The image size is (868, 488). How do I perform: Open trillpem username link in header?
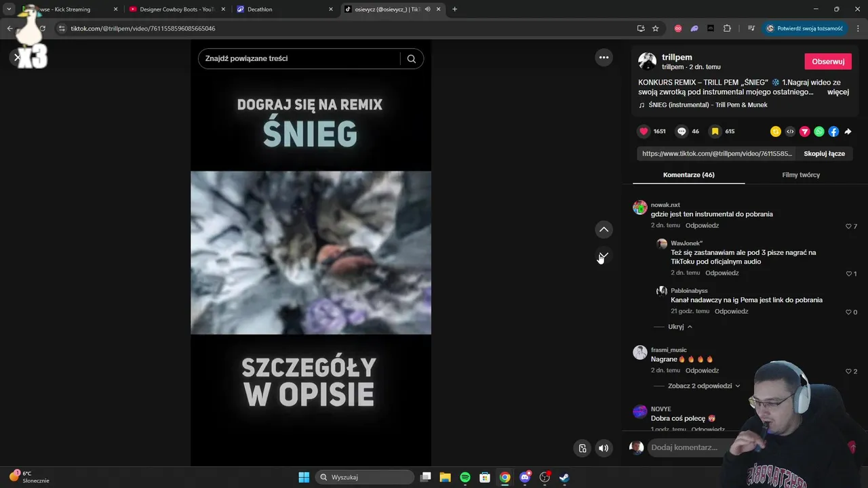pyautogui.click(x=677, y=58)
